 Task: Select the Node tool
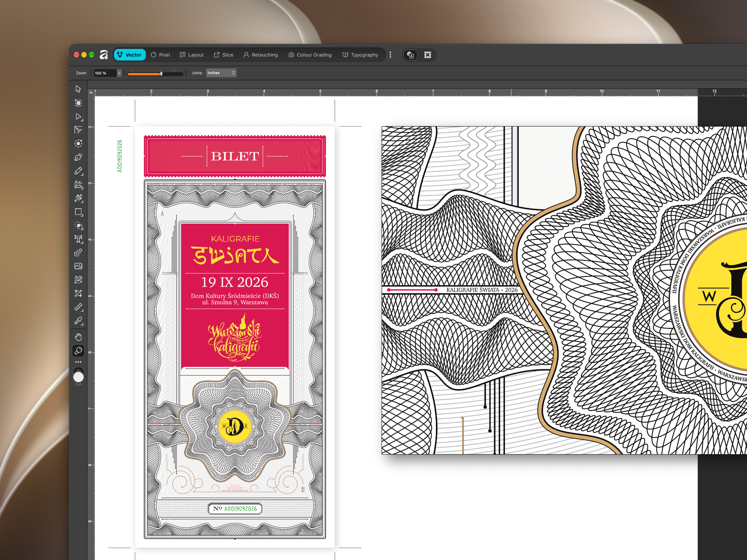(x=78, y=116)
